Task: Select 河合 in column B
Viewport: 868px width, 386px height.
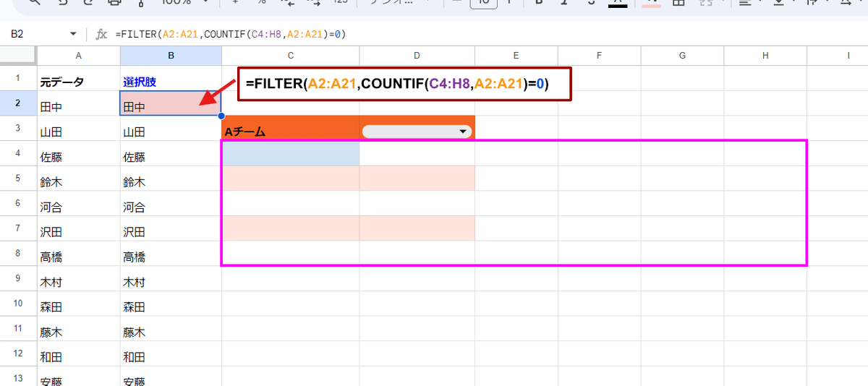Action: pos(171,204)
